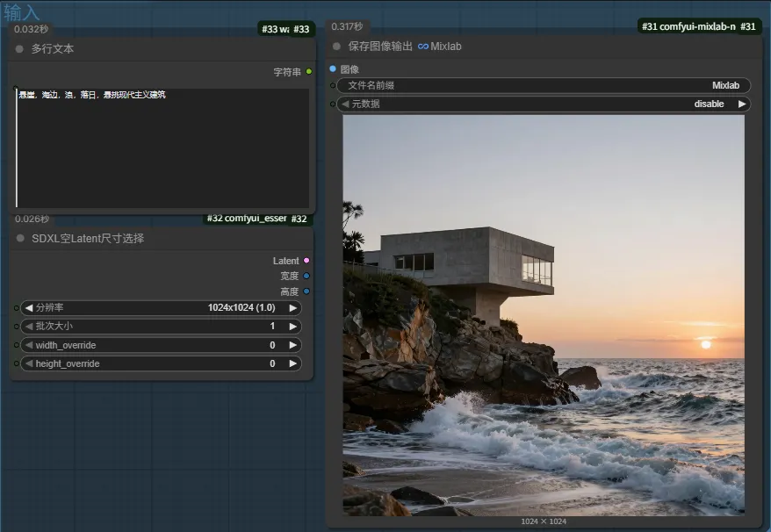Click the 0.317秒 execution time label
The image size is (771, 532).
point(347,26)
